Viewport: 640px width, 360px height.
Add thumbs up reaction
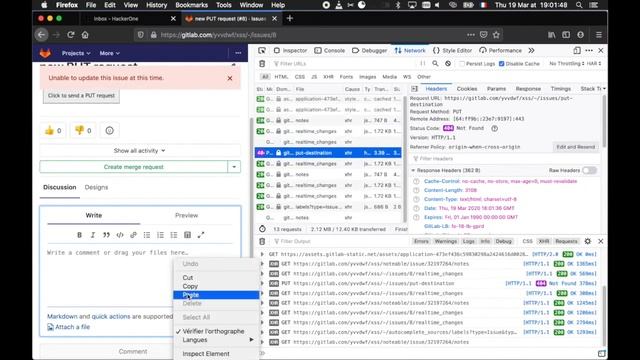(x=53, y=131)
